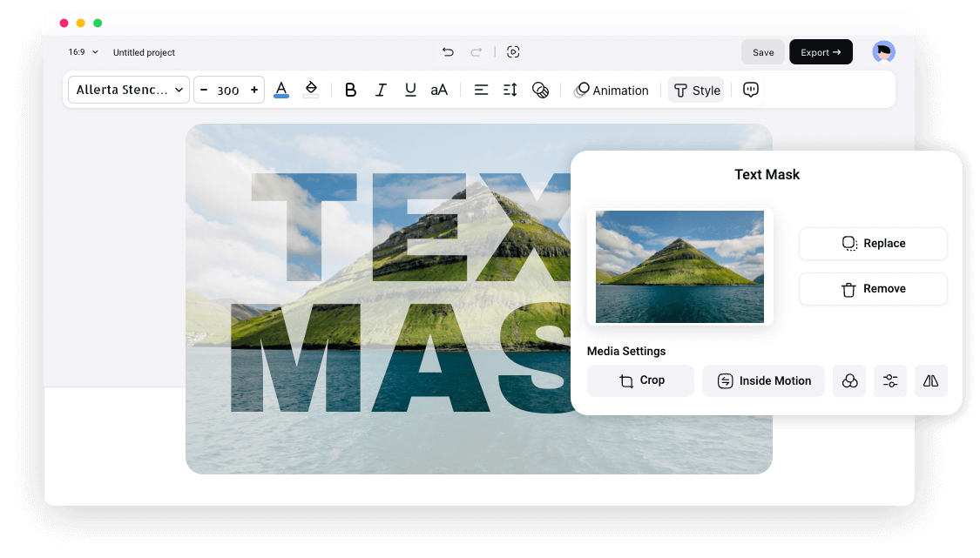
Task: Expand the Allerta Stencil font dropdown
Action: [x=129, y=90]
